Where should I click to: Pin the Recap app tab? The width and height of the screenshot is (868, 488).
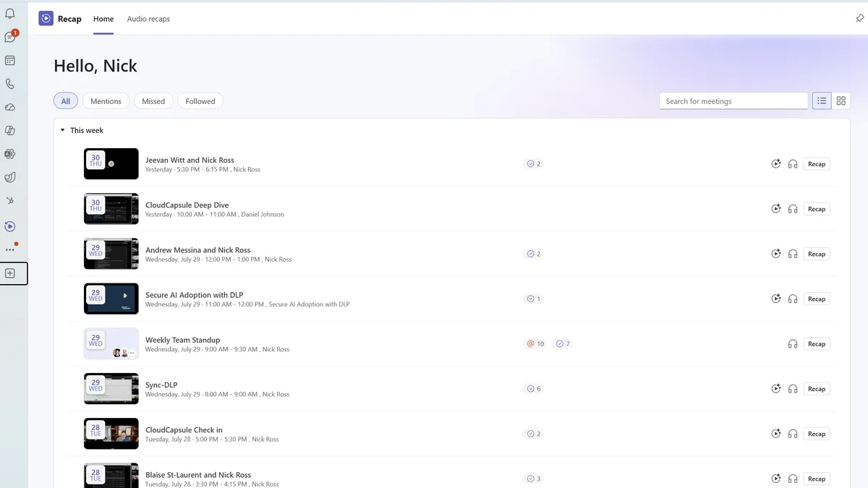[859, 19]
